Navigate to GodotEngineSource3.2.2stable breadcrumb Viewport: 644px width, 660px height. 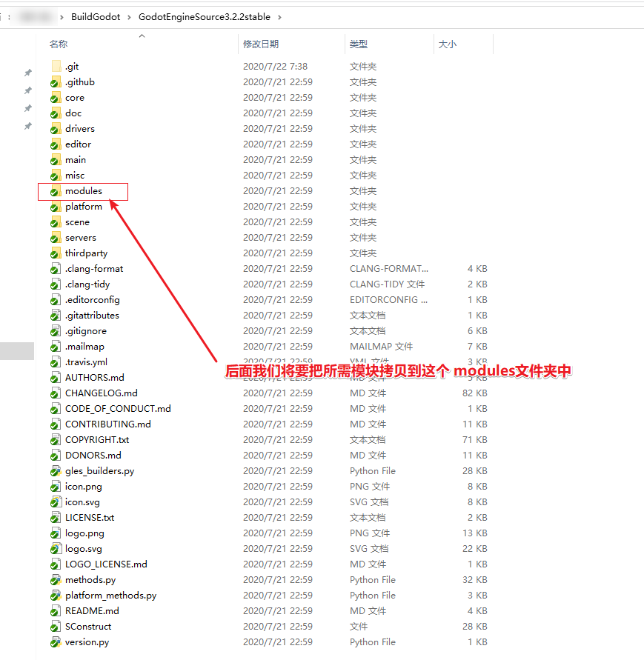click(x=205, y=17)
